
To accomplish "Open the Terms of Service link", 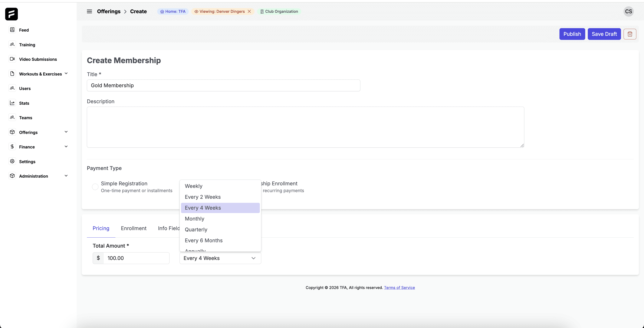I will (399, 287).
